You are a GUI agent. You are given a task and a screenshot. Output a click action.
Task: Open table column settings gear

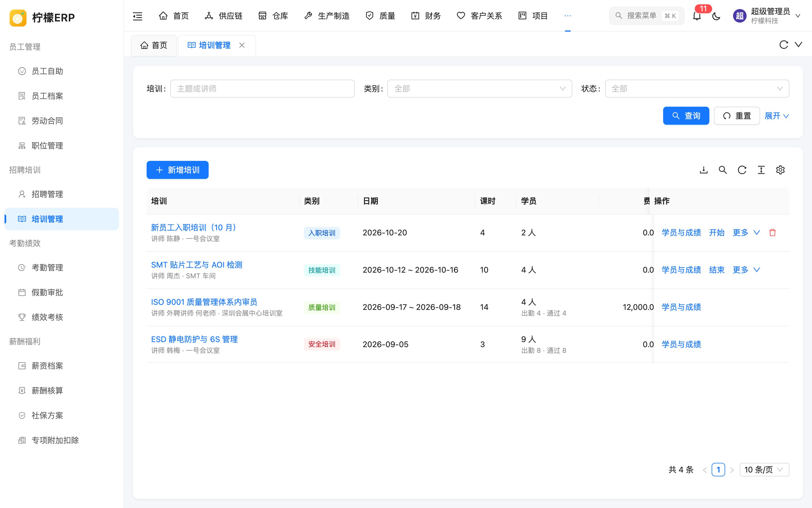(780, 170)
